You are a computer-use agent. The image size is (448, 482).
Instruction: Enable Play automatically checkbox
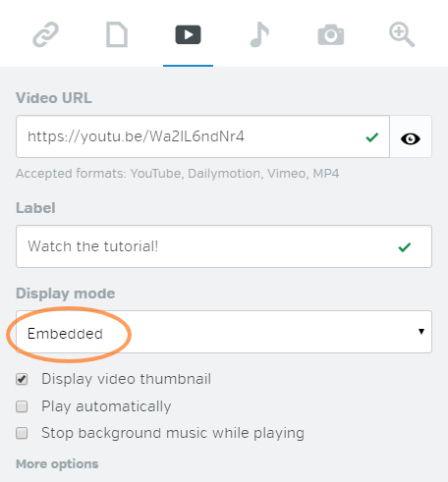click(x=22, y=406)
